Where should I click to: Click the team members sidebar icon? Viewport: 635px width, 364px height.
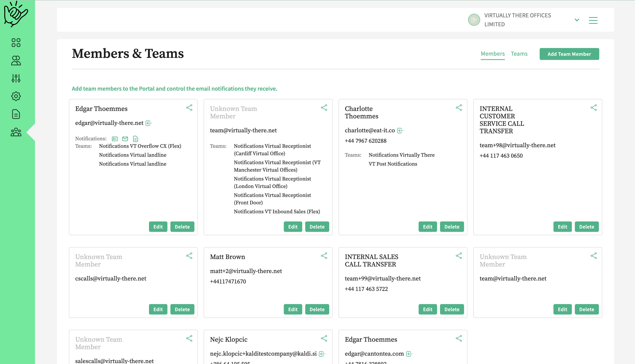coord(16,132)
